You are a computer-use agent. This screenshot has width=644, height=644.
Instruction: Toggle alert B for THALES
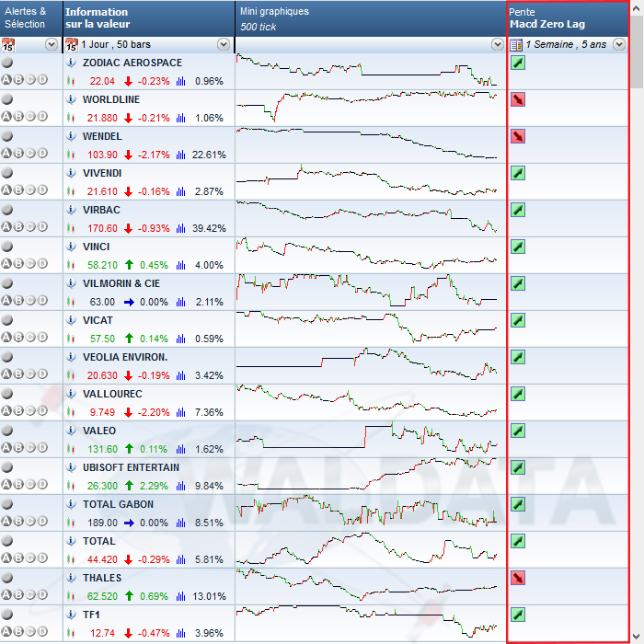point(18,594)
